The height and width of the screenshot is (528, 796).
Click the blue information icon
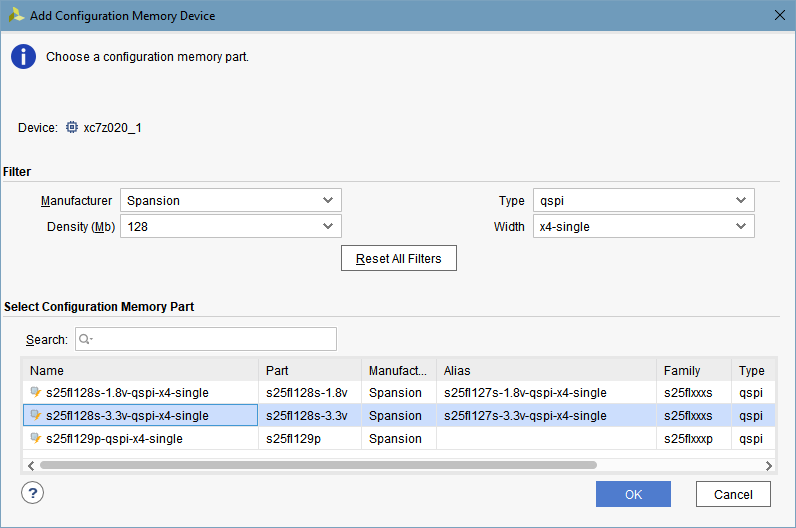click(23, 57)
